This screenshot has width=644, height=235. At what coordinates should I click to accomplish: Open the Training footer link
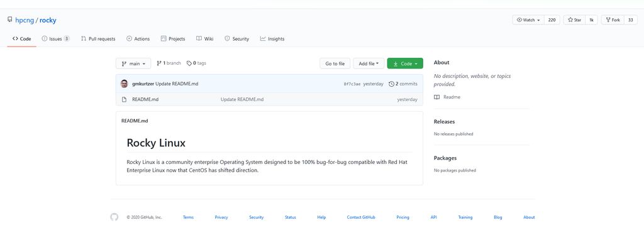[x=465, y=217]
